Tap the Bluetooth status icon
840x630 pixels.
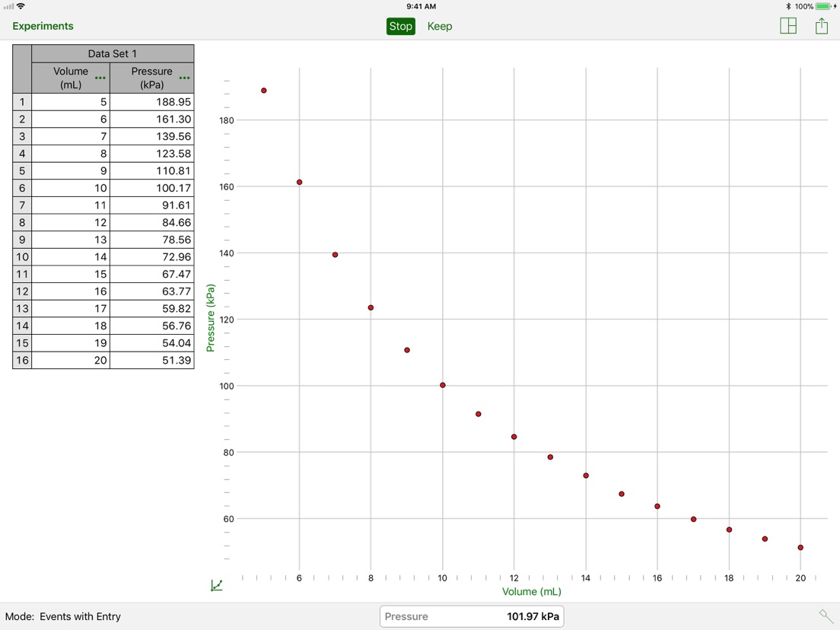coord(788,6)
